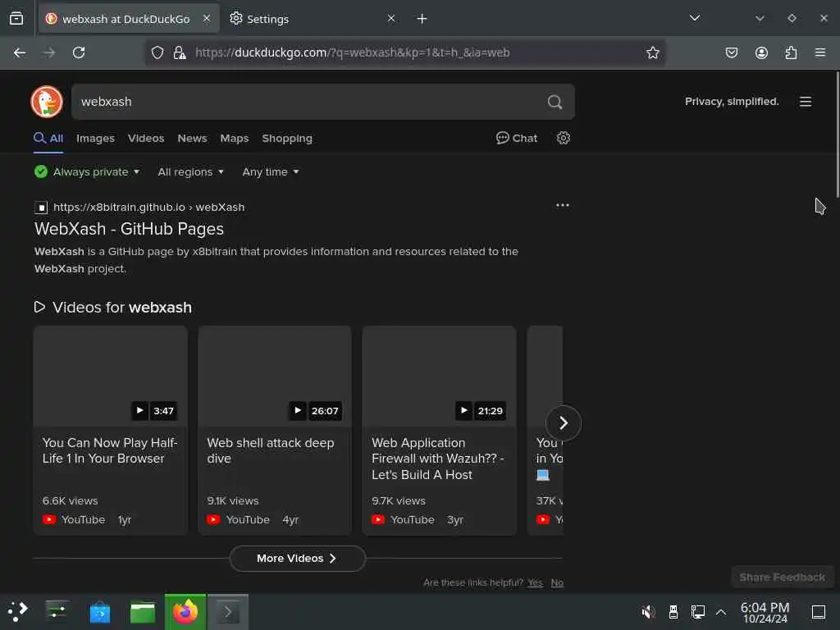Show the desktop with the panel button
The image size is (840, 630).
[x=819, y=612]
